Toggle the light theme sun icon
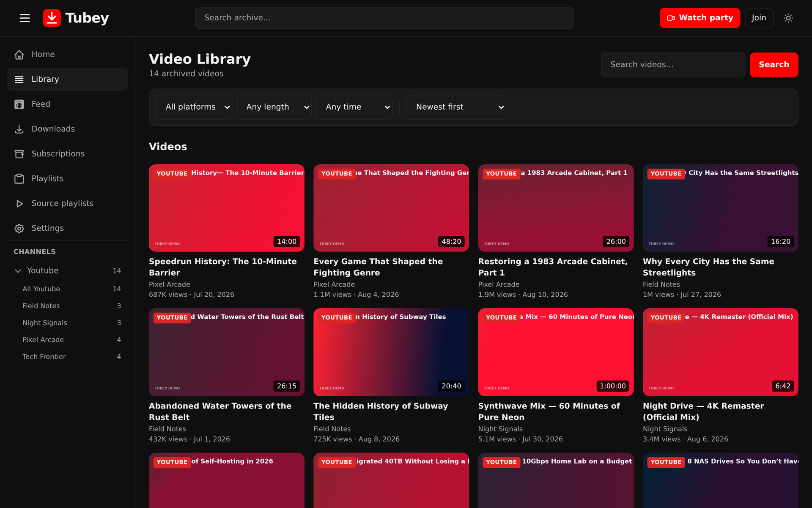Image resolution: width=812 pixels, height=508 pixels. 788,18
